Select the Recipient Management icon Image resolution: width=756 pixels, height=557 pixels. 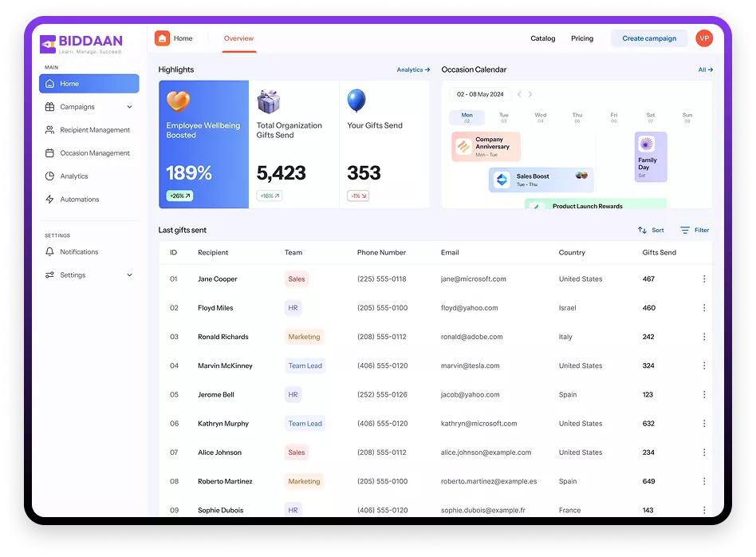click(x=49, y=129)
